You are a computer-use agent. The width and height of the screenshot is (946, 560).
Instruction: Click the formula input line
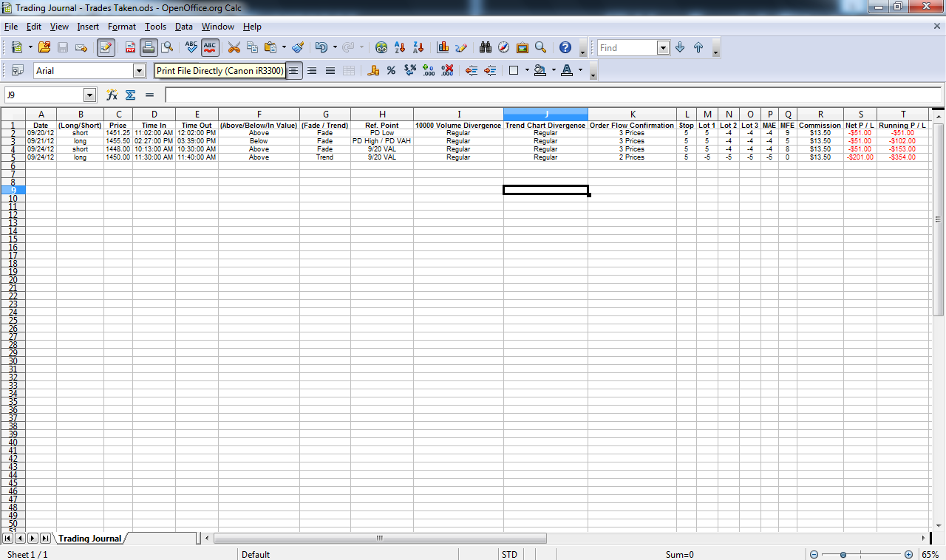pos(554,95)
